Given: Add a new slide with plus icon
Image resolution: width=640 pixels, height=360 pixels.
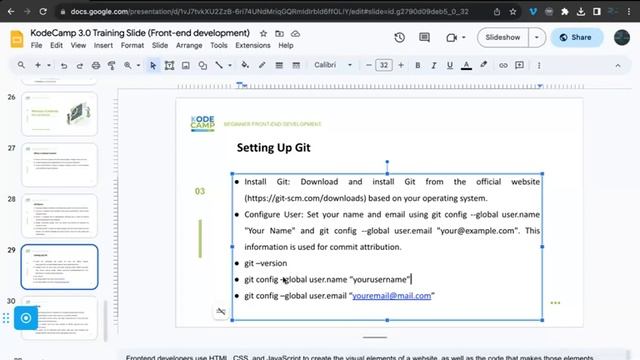Looking at the screenshot, I should tap(38, 65).
